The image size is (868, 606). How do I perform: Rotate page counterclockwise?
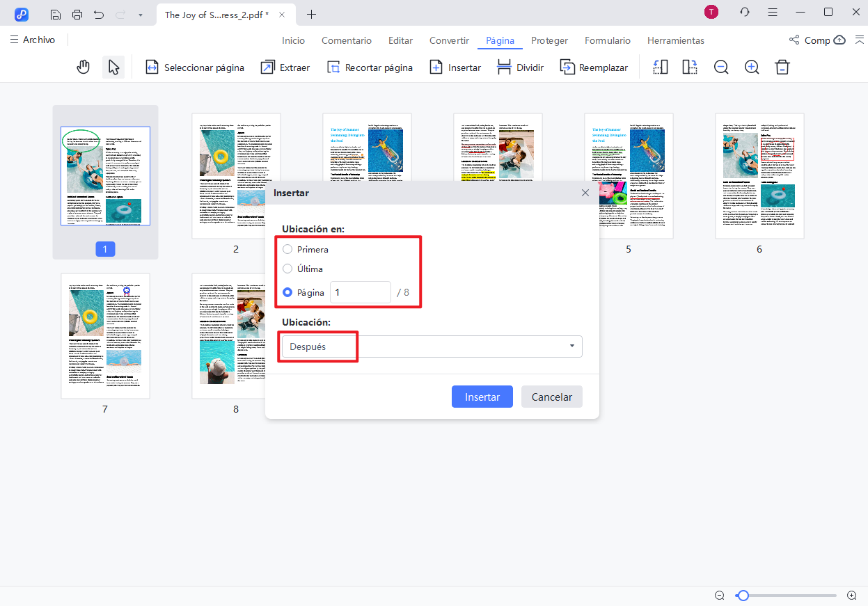[660, 67]
